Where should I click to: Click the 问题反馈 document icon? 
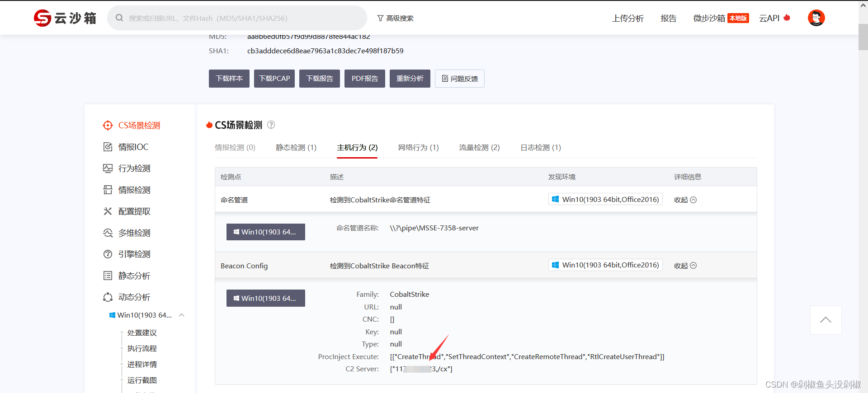point(445,79)
